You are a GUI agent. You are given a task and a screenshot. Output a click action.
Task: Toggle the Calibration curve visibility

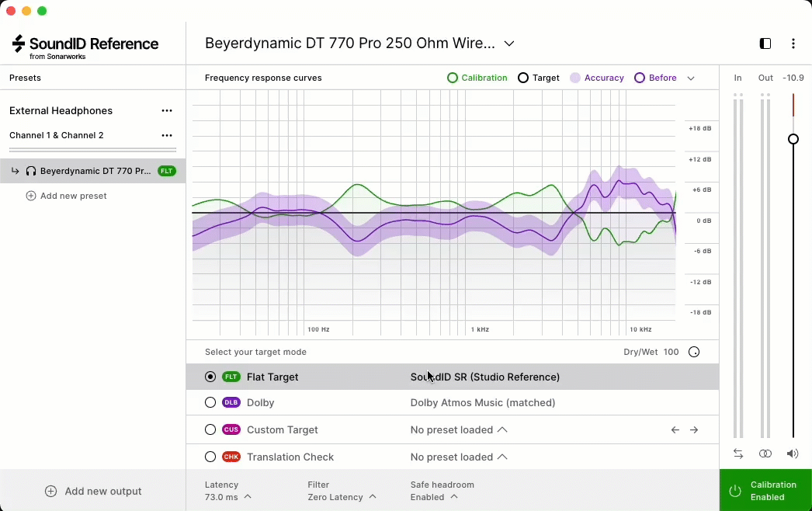(477, 78)
